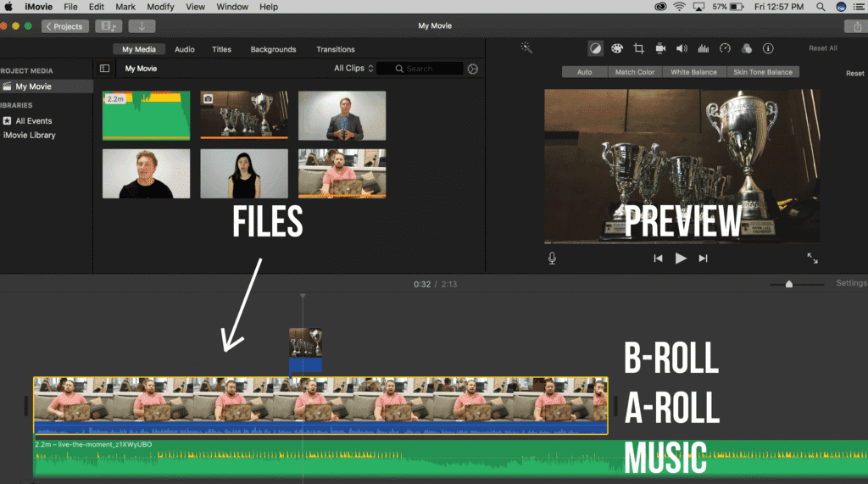Open the noise reduction and equalizer icon

[704, 48]
